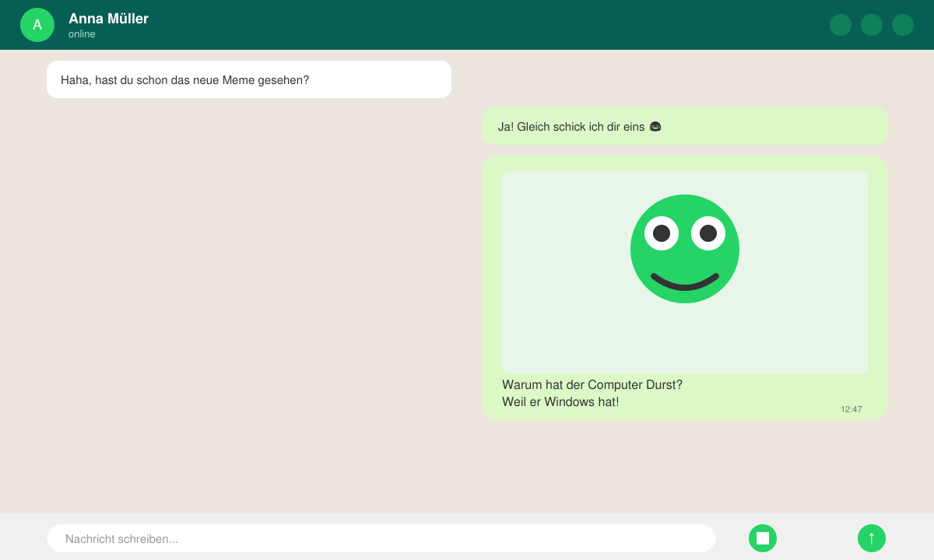Click the caption line 'Warum hat der Computer Durst?'
The height and width of the screenshot is (560, 934).
point(592,385)
